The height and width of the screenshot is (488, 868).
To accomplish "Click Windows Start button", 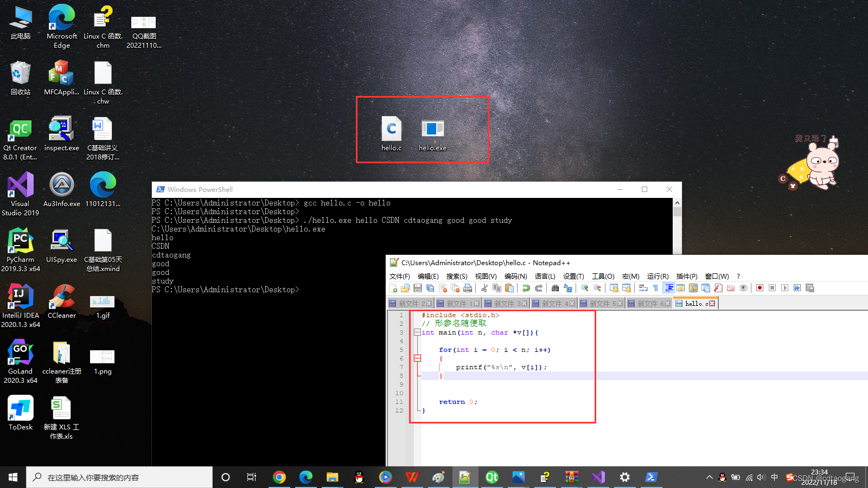I will 13,477.
